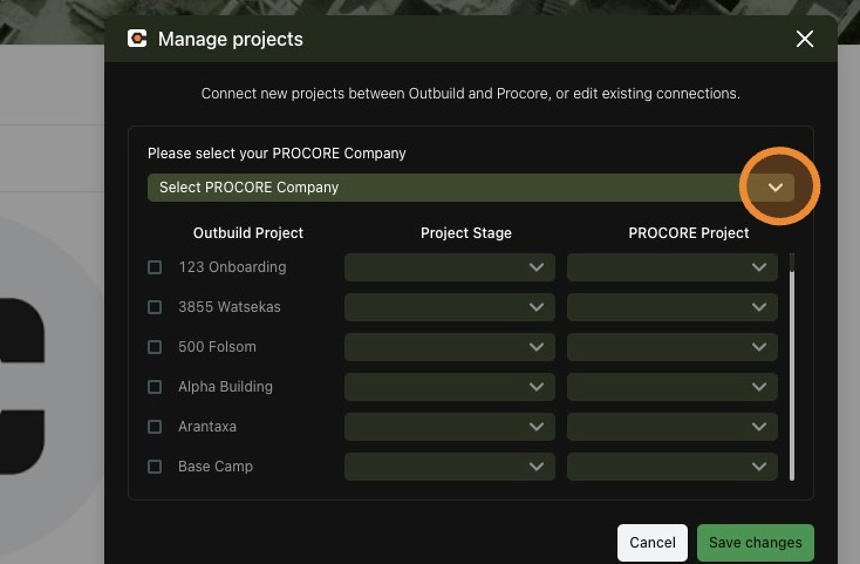Viewport: 860px width, 564px height.
Task: Open Project Stage dropdown for Arantaxa
Action: tap(450, 427)
